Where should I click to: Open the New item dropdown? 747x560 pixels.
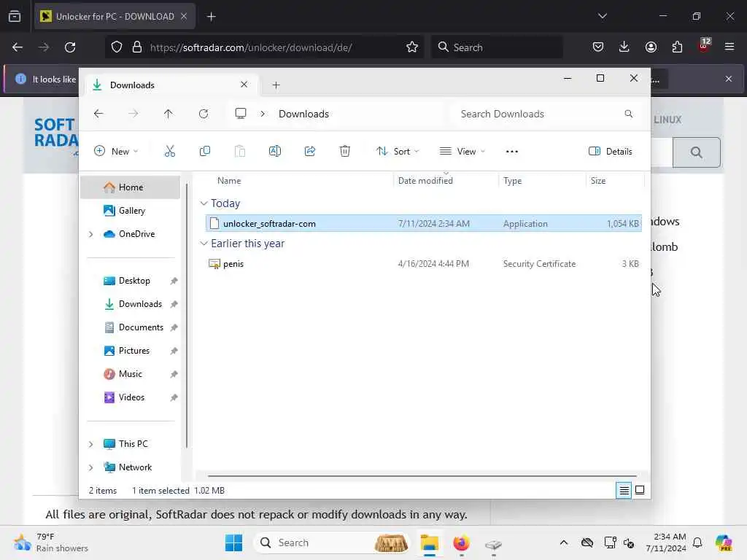tap(116, 152)
